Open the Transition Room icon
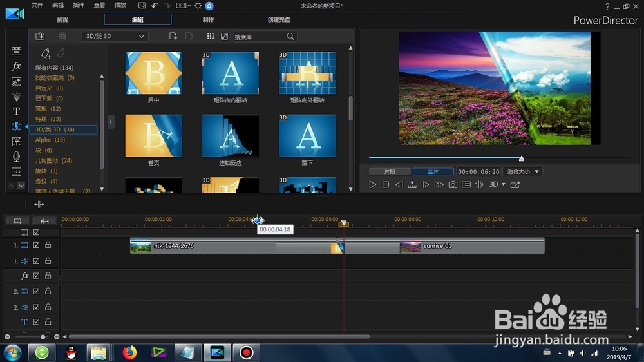The image size is (644, 362). tap(17, 126)
